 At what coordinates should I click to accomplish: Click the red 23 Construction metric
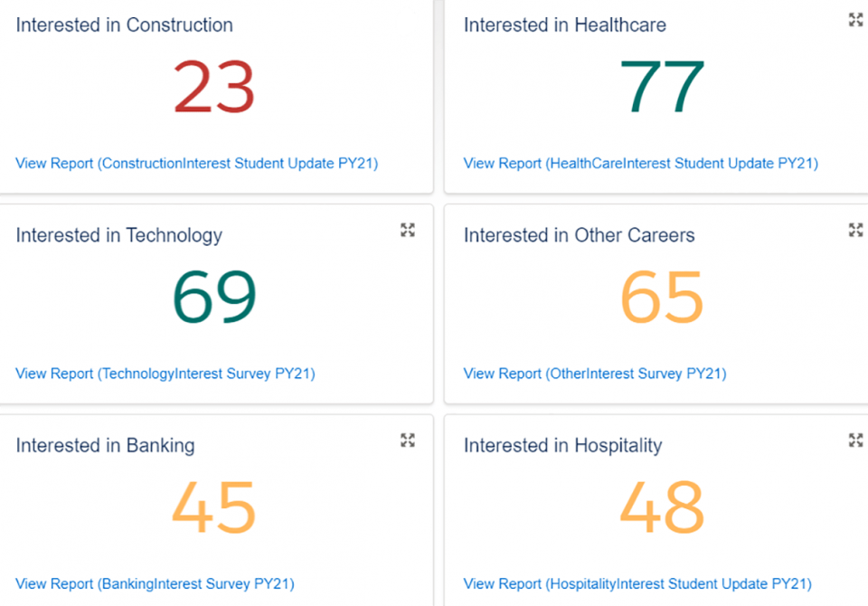point(214,88)
